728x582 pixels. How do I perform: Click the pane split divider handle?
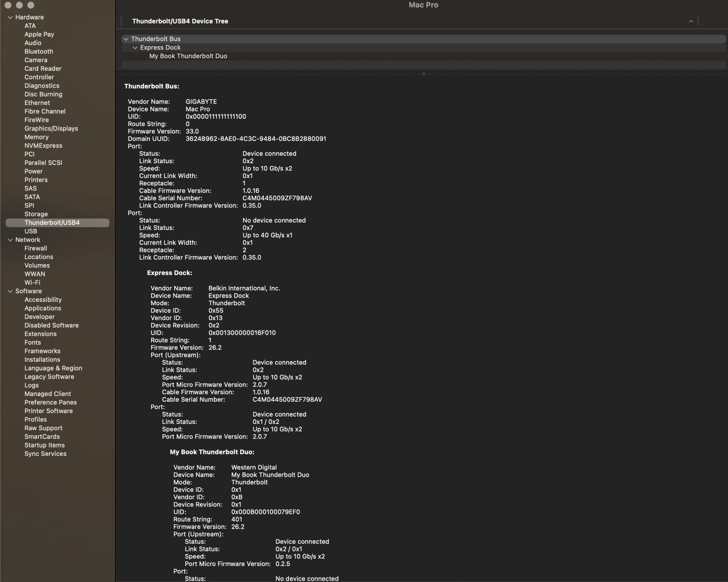tap(423, 74)
